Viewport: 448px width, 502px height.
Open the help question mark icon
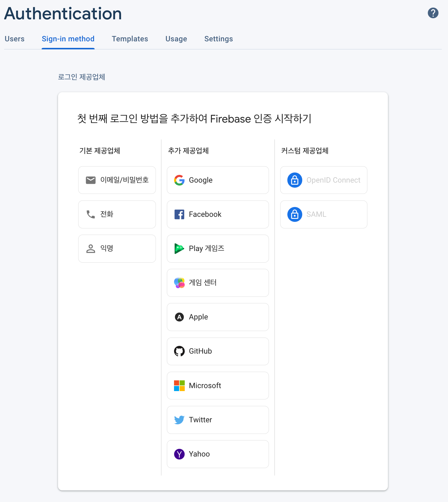433,13
